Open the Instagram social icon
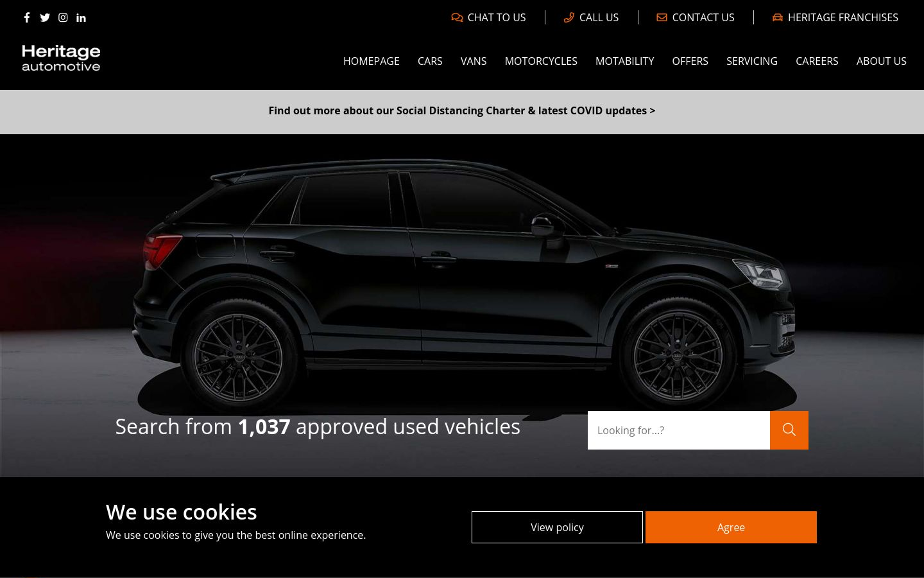Viewport: 924px width, 578px height. click(63, 18)
